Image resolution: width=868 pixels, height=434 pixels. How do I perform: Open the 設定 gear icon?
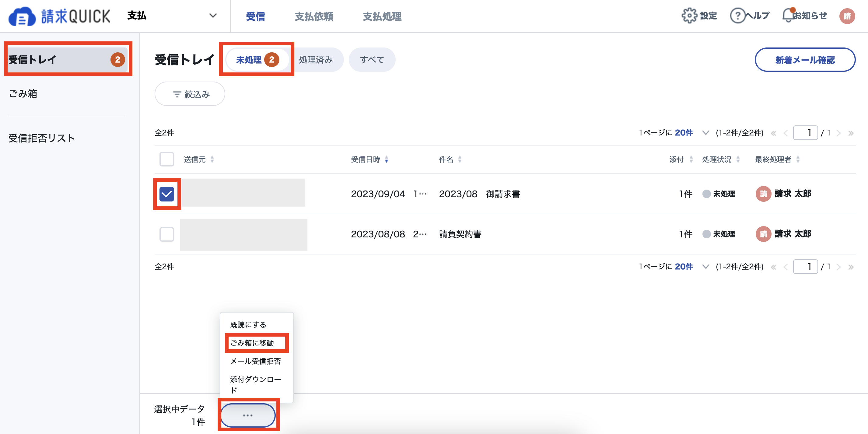click(x=689, y=16)
